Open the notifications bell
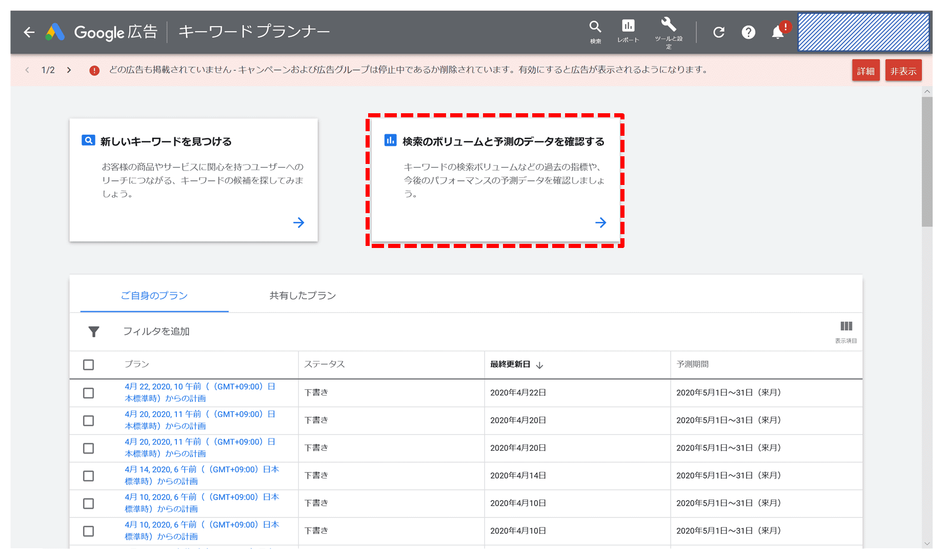 pyautogui.click(x=778, y=32)
